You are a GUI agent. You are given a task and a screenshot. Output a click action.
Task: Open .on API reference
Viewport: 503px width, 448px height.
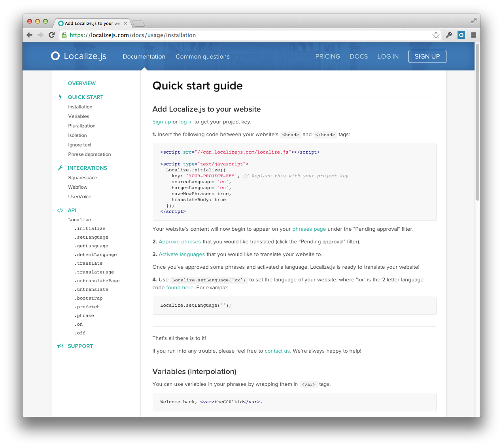pos(79,324)
